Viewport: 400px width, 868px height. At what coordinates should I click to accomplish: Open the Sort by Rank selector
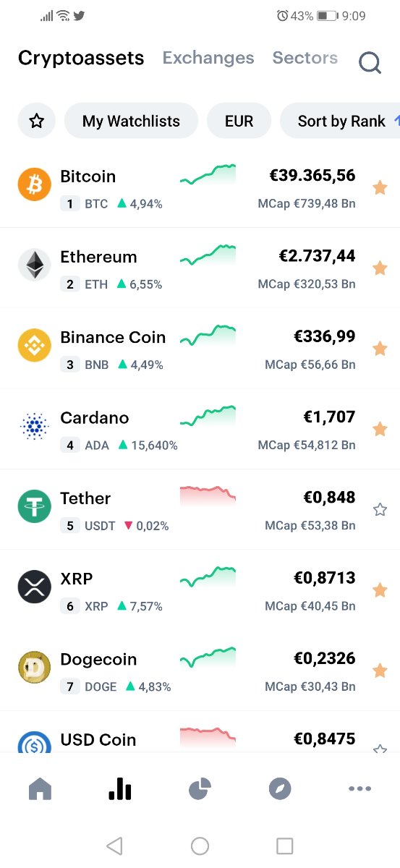(340, 121)
